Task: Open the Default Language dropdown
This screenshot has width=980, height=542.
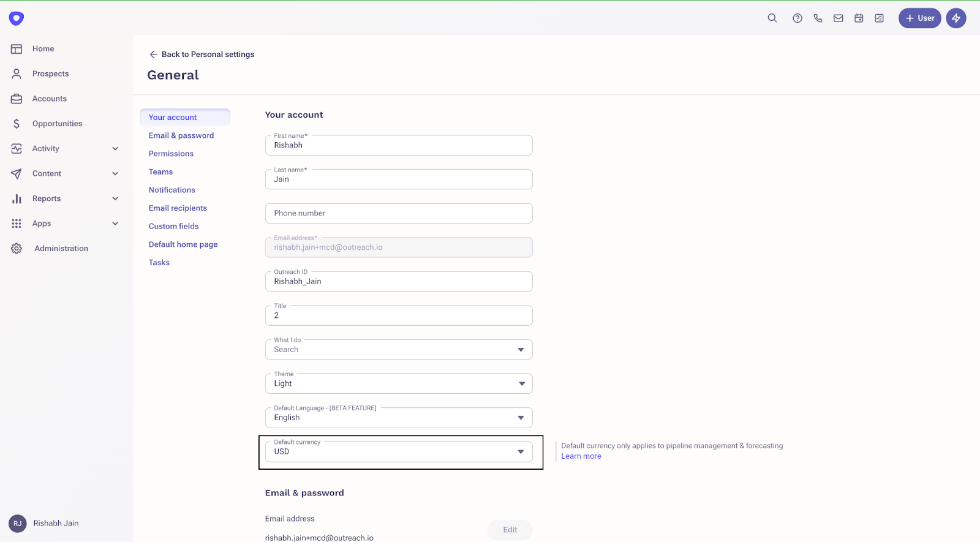Action: pos(399,418)
